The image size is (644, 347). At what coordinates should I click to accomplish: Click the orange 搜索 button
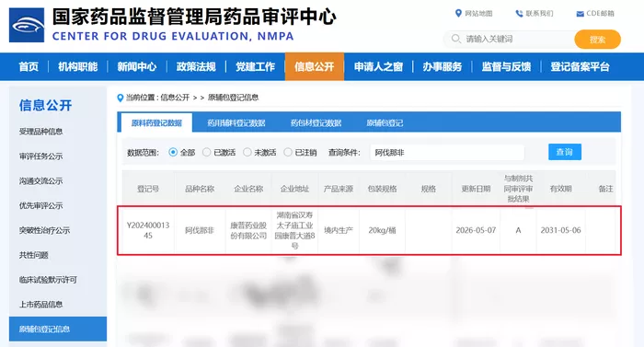(598, 40)
